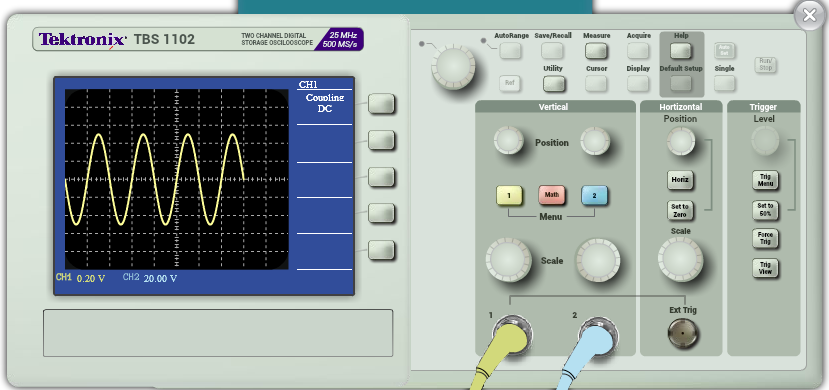Click Set to 50% trigger button
829x390 pixels.
766,210
